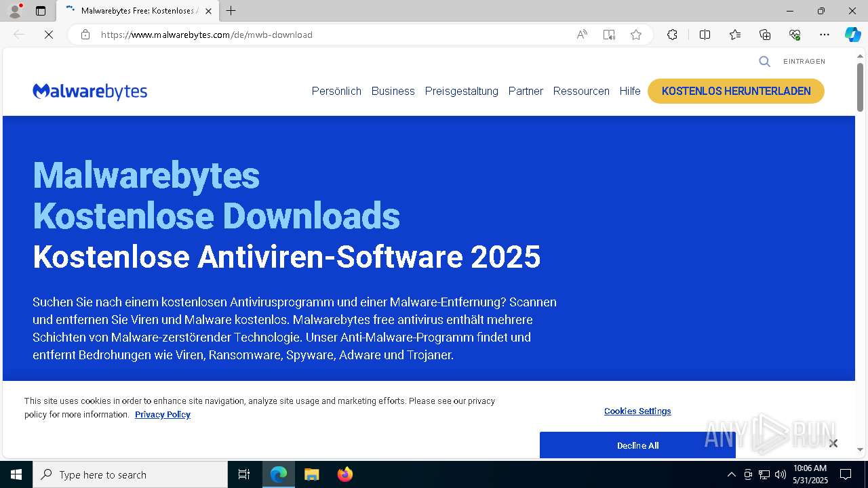Toggle Split screen view
The image size is (868, 488).
pos(705,35)
